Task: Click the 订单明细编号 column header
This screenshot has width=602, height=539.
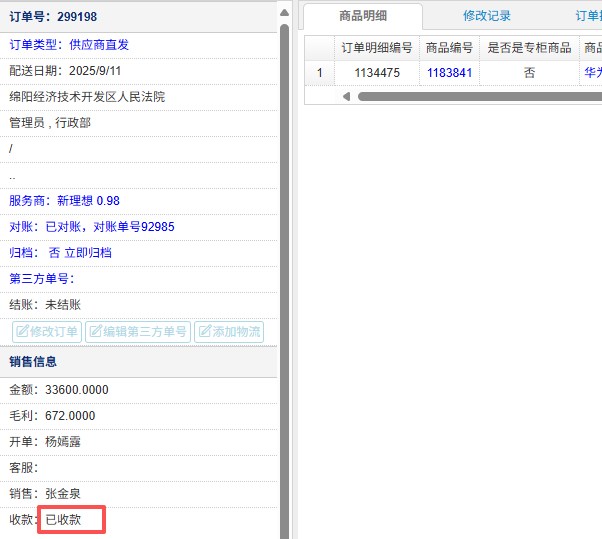Action: 376,48
